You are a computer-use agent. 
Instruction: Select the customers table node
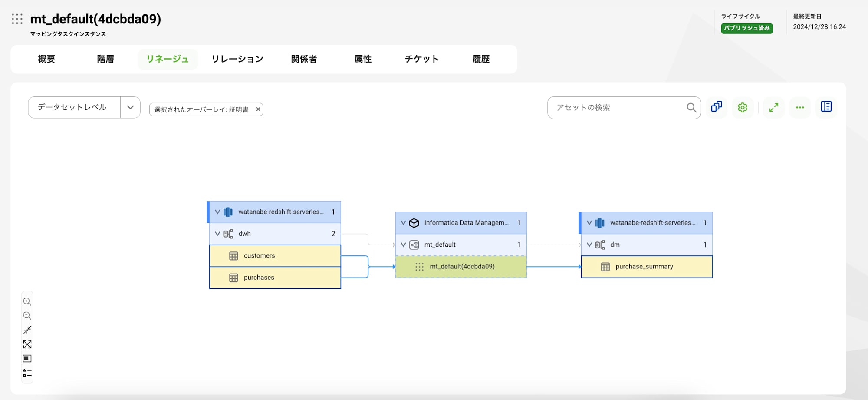coord(275,256)
